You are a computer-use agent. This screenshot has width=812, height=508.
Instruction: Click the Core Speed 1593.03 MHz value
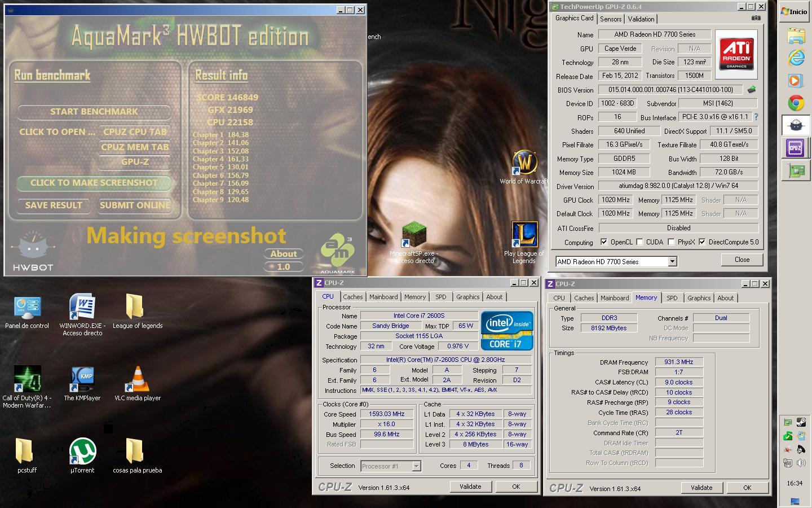(387, 414)
